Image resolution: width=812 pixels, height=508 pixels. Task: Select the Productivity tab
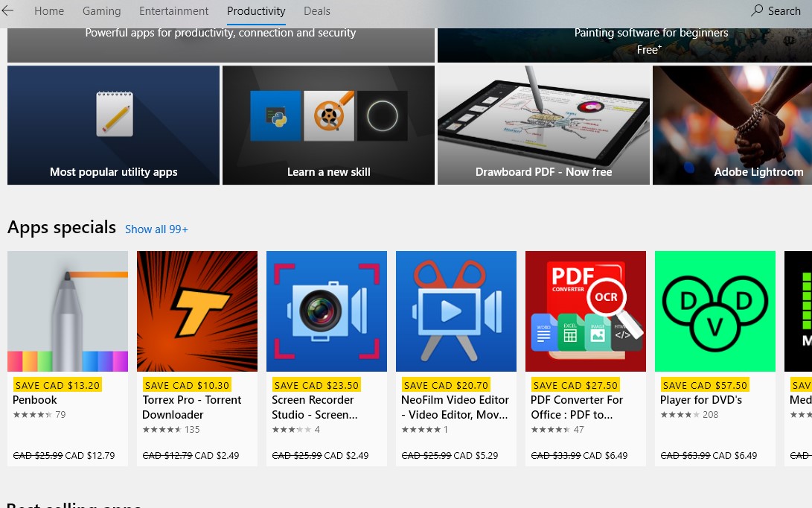[x=256, y=11]
